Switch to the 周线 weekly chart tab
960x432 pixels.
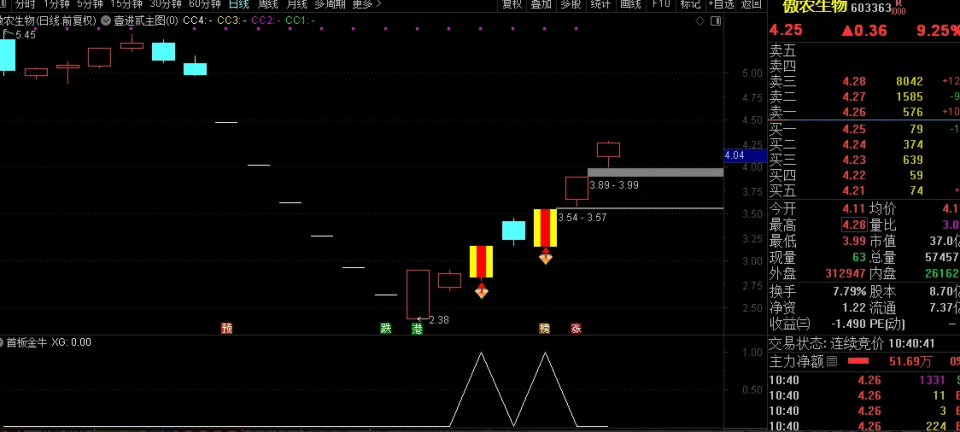267,4
